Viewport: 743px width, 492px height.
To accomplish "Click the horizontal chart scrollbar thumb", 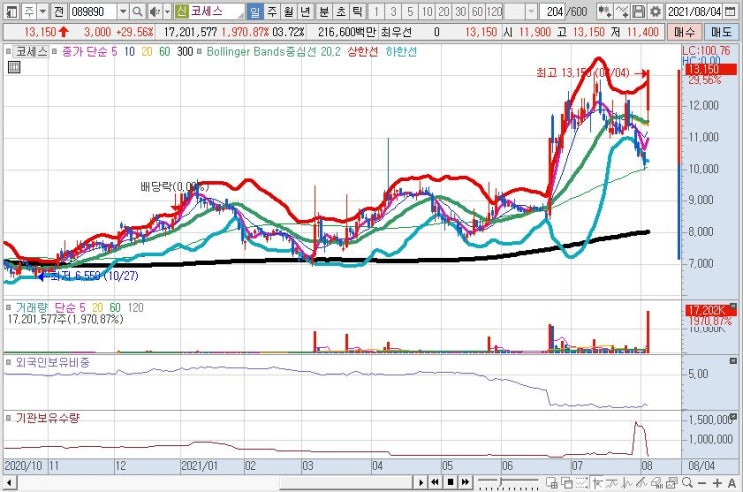I will tap(346, 483).
